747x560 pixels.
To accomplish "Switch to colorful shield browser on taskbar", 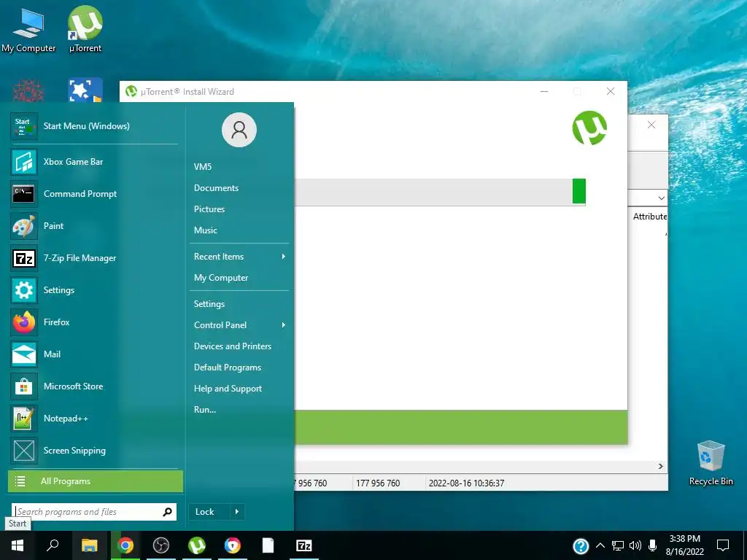I will tap(233, 545).
